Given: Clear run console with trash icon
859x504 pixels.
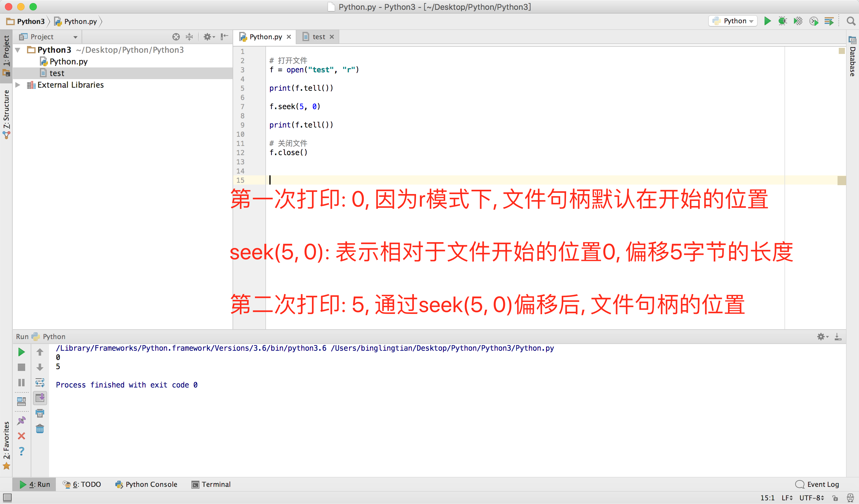Looking at the screenshot, I should click(40, 428).
